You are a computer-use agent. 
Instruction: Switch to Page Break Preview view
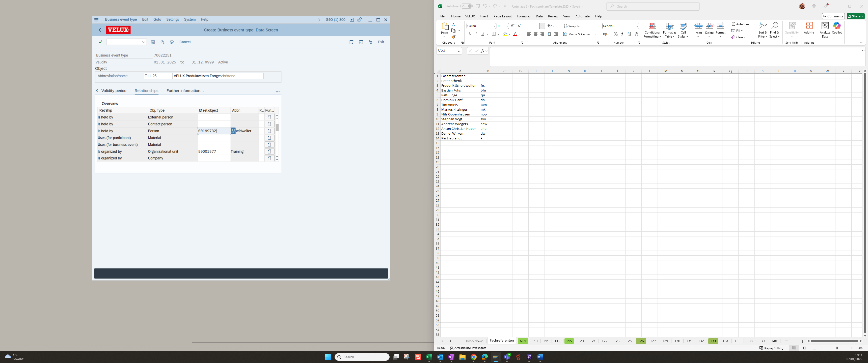pyautogui.click(x=815, y=348)
